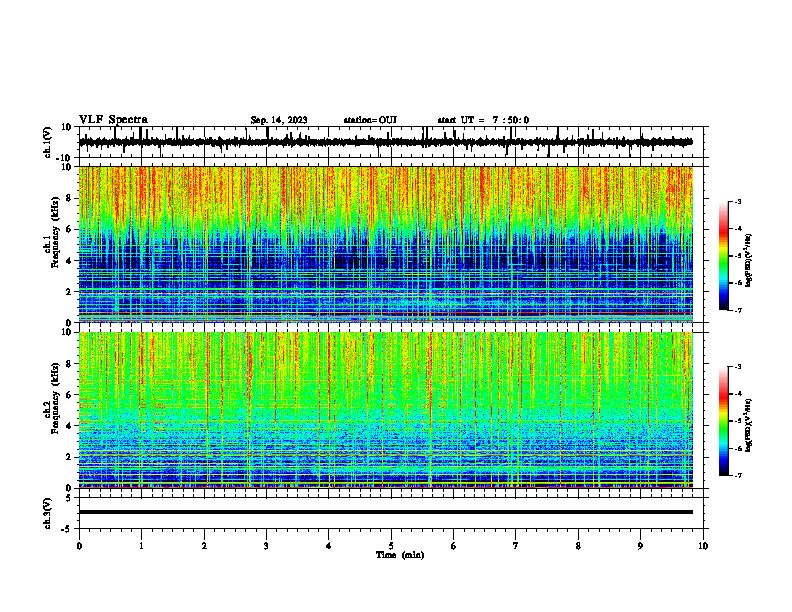Click the '-7' label on ch.2 color bar
The width and height of the screenshot is (792, 612).
[x=737, y=475]
